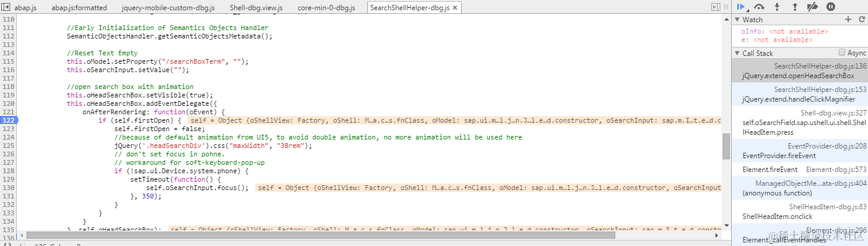This screenshot has height=246, width=868.
Task: Click the Shell-dbg.view.js:327 location link
Action: click(x=834, y=112)
